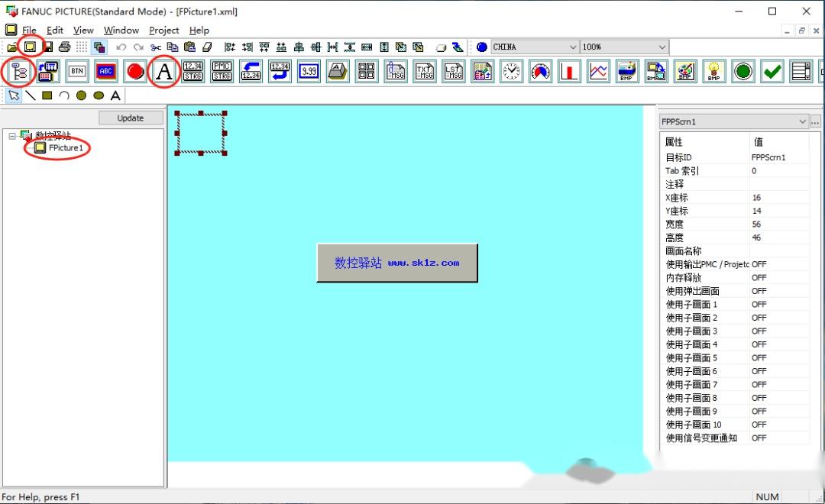Select the green checkmark tool
This screenshot has width=825, height=504.
tap(772, 71)
